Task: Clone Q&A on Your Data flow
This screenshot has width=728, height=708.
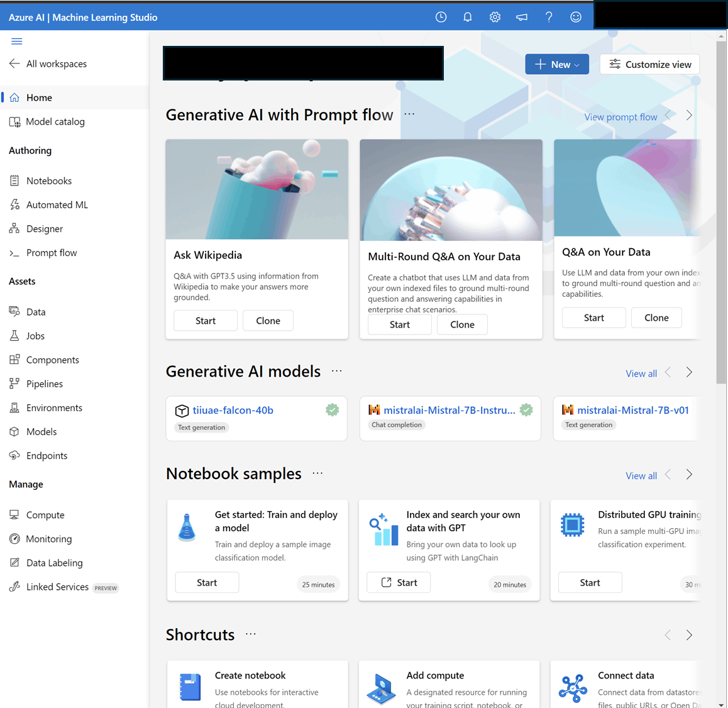Action: tap(656, 318)
